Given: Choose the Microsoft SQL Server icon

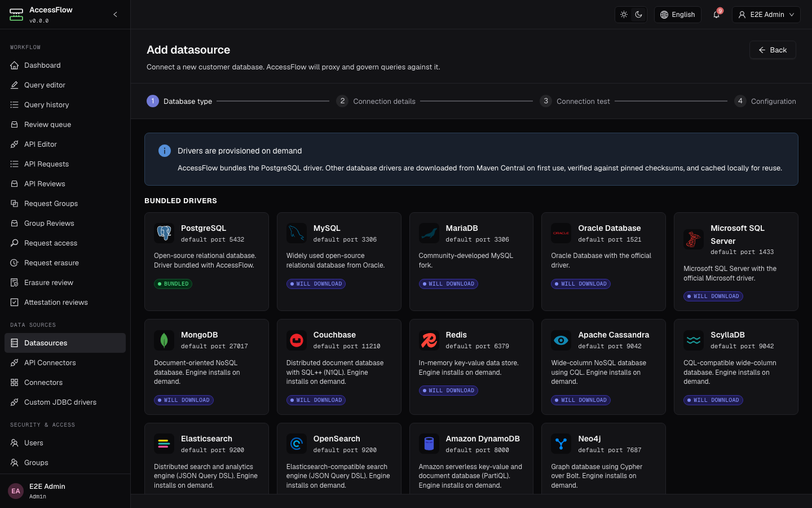Looking at the screenshot, I should click(694, 239).
